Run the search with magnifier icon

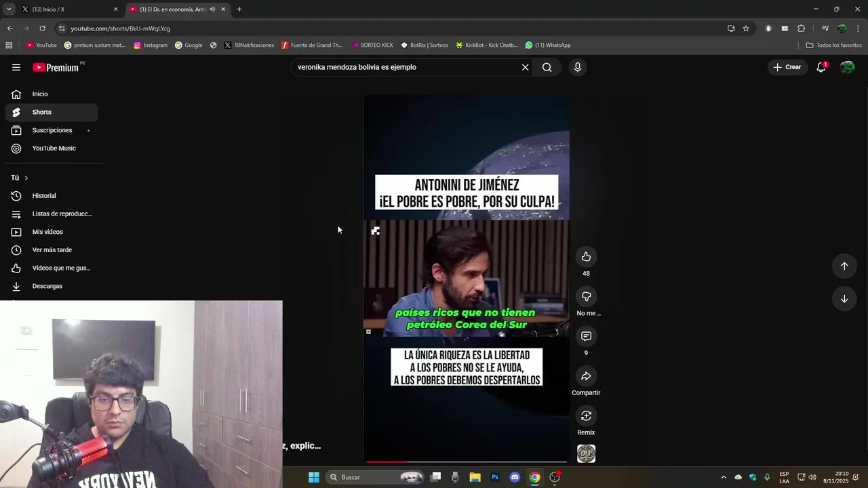[x=547, y=67]
